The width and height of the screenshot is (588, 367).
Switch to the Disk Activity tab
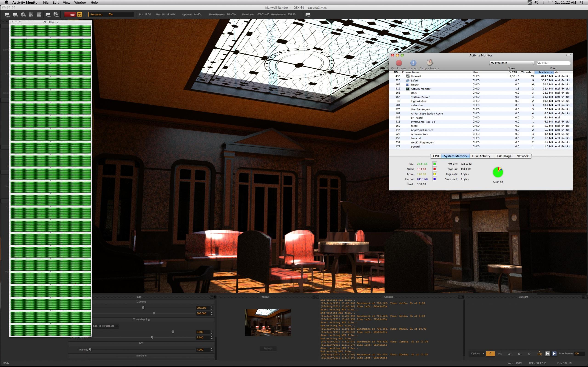481,156
